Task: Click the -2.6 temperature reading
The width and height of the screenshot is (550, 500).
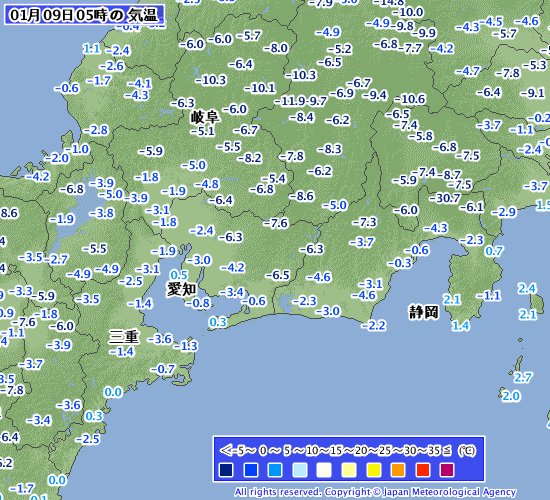Action: coord(112,66)
